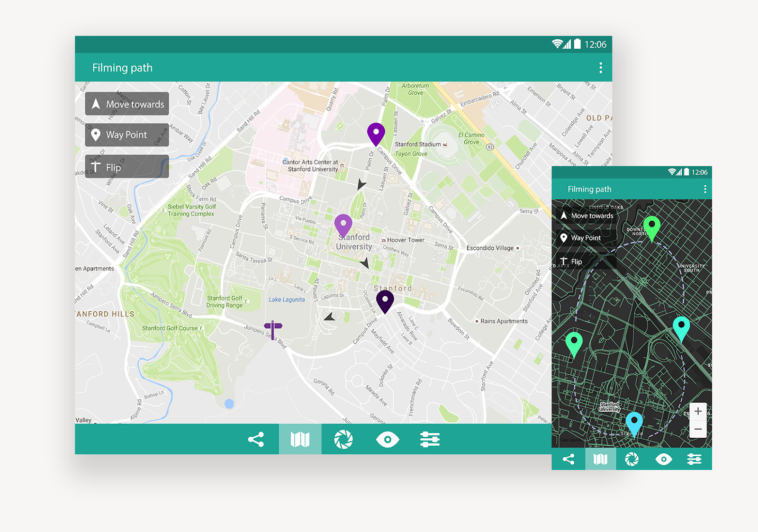
Task: Tap Move towards button on phone map
Action: click(587, 216)
